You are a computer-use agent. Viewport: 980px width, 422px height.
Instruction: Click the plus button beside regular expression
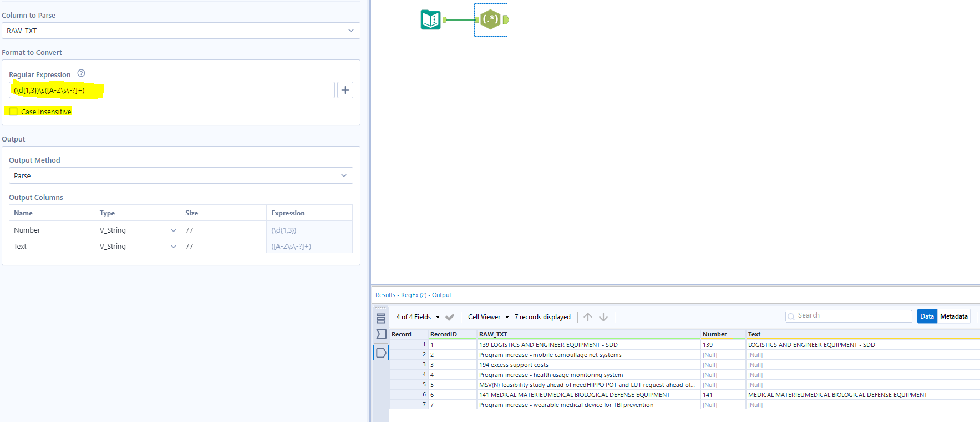pyautogui.click(x=345, y=90)
